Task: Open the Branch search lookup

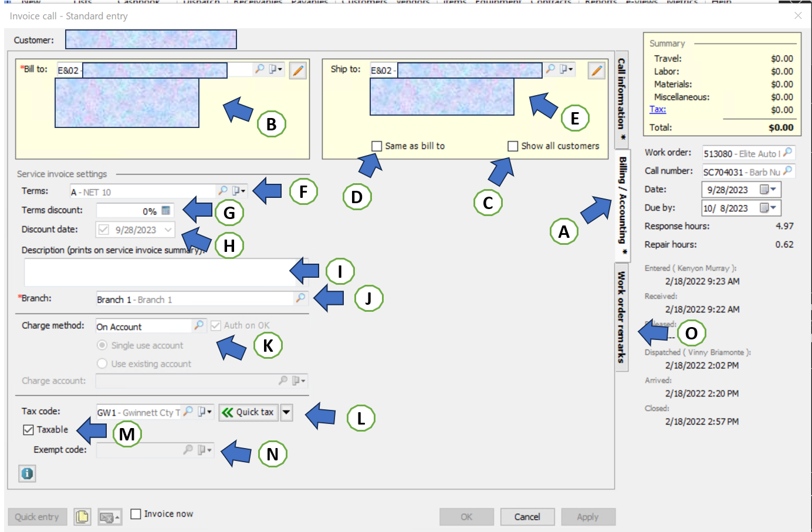Action: (301, 298)
